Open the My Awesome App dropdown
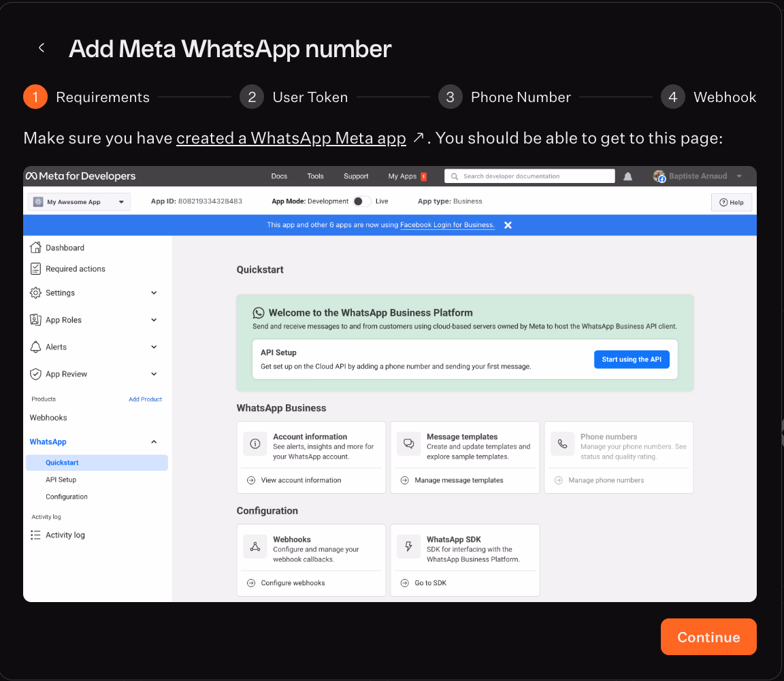The image size is (784, 681). pyautogui.click(x=79, y=202)
